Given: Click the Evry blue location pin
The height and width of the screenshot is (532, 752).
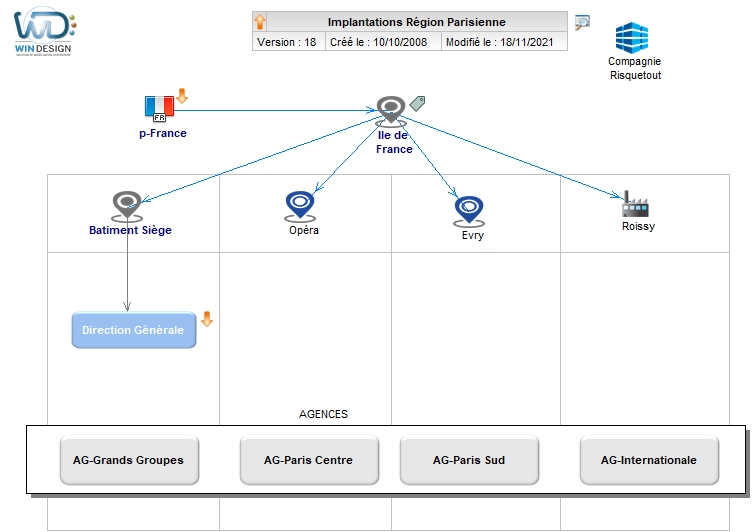Looking at the screenshot, I should (x=469, y=211).
